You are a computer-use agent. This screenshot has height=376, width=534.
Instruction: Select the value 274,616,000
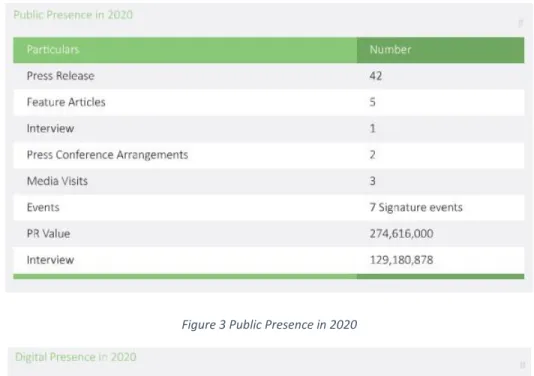point(402,234)
